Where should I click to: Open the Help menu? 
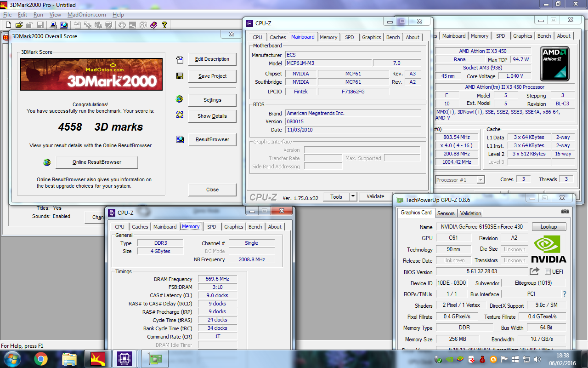point(118,15)
